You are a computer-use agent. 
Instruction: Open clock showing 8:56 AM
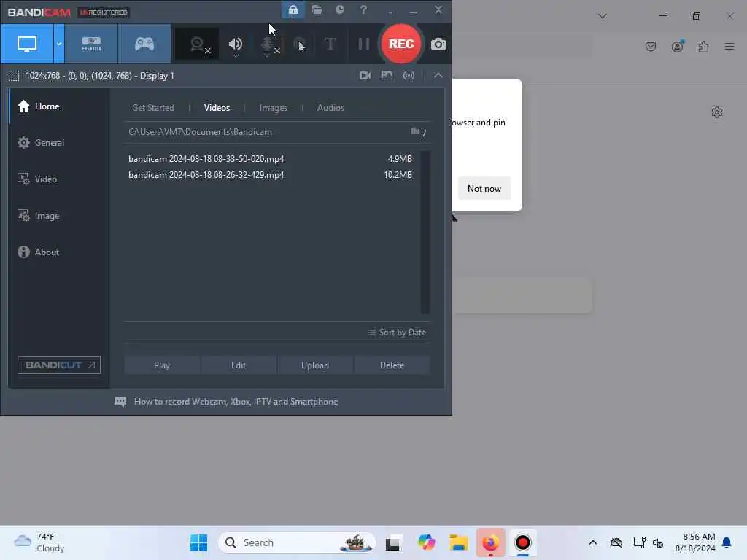695,542
